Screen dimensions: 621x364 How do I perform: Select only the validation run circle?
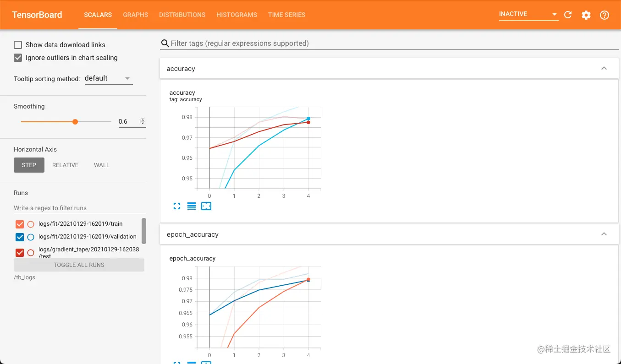point(31,237)
